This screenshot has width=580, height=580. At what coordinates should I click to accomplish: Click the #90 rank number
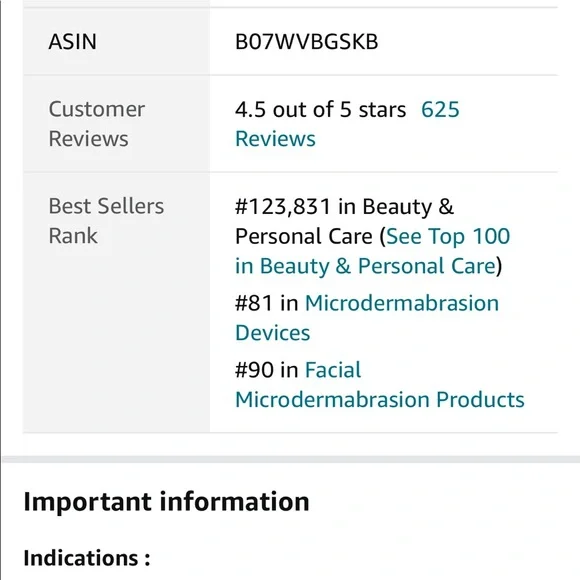(x=254, y=370)
